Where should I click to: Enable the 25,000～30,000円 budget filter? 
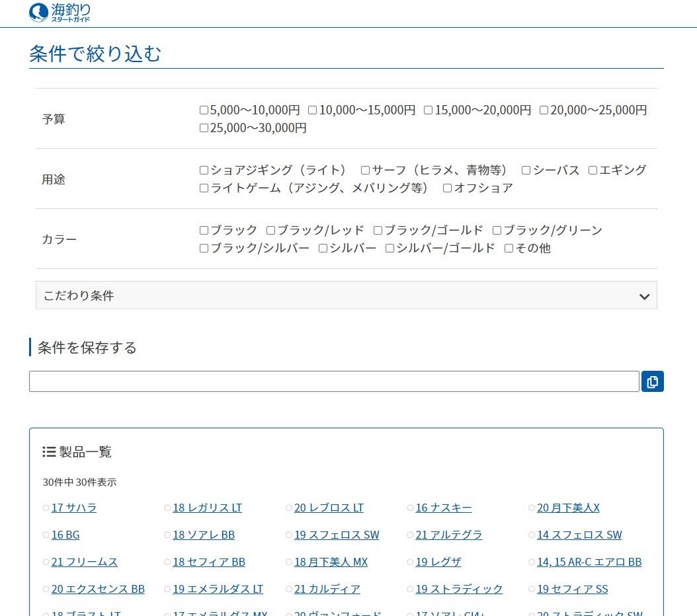point(204,128)
